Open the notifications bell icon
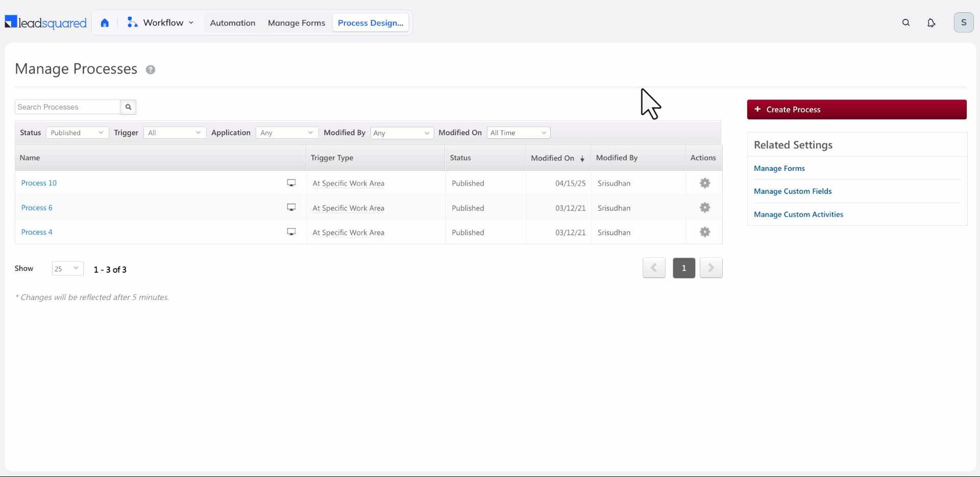Image resolution: width=980 pixels, height=477 pixels. [931, 23]
